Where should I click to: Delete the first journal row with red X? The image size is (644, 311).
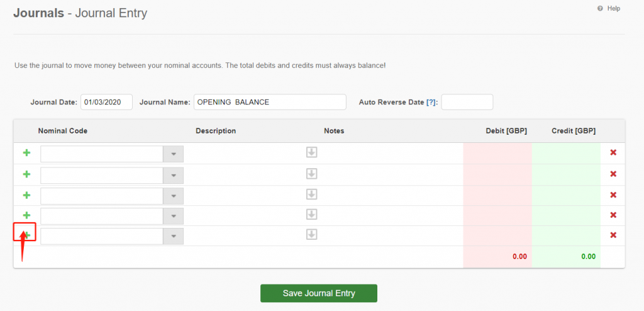tap(613, 153)
